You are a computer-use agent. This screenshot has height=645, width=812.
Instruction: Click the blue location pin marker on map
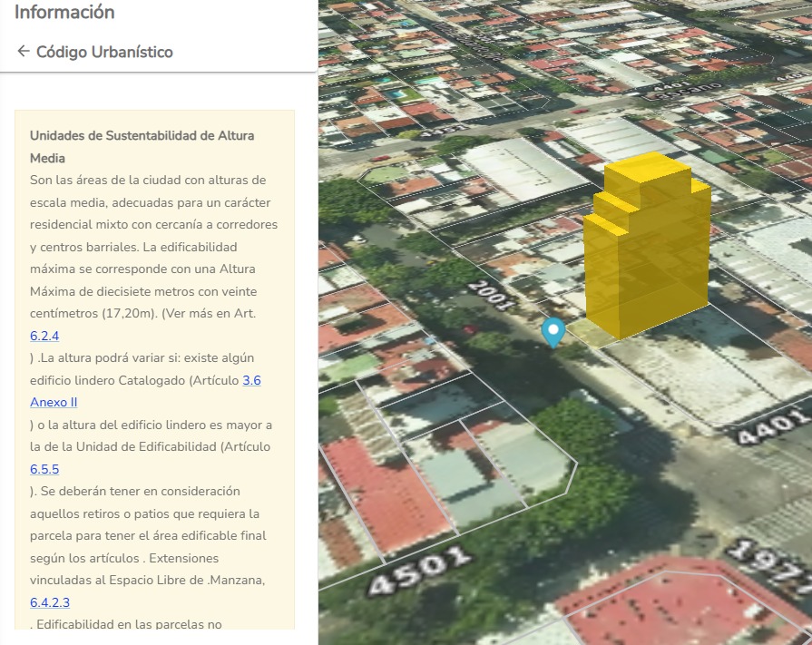553,332
